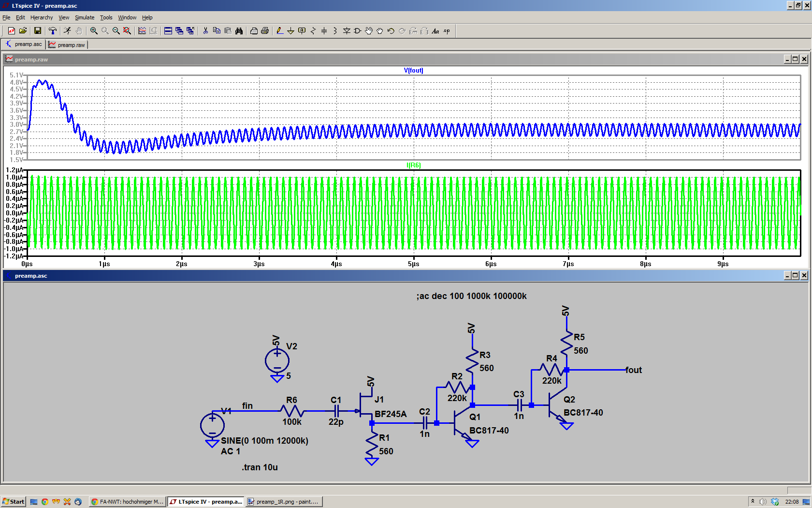
Task: Click the Find binoculars icon
Action: pyautogui.click(x=239, y=31)
